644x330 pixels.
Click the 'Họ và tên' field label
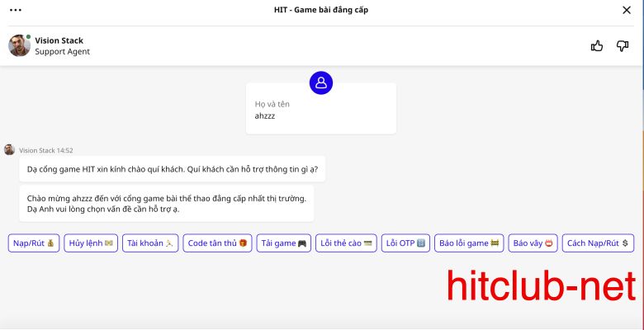coord(272,104)
